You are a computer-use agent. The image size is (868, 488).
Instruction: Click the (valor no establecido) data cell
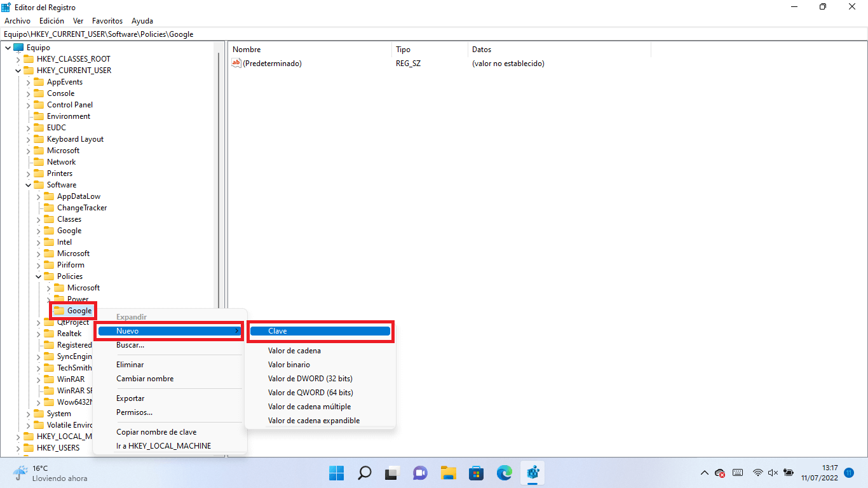coord(508,64)
